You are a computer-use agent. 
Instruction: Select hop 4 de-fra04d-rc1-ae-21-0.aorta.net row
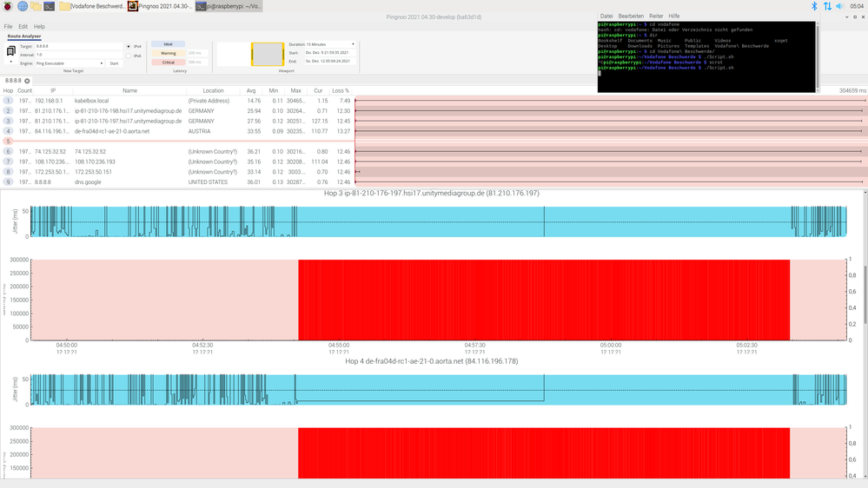177,131
